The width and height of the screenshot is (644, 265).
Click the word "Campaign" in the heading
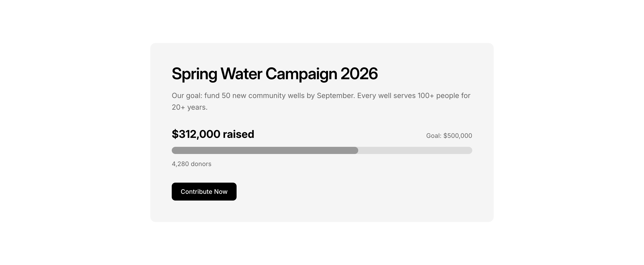tap(301, 74)
